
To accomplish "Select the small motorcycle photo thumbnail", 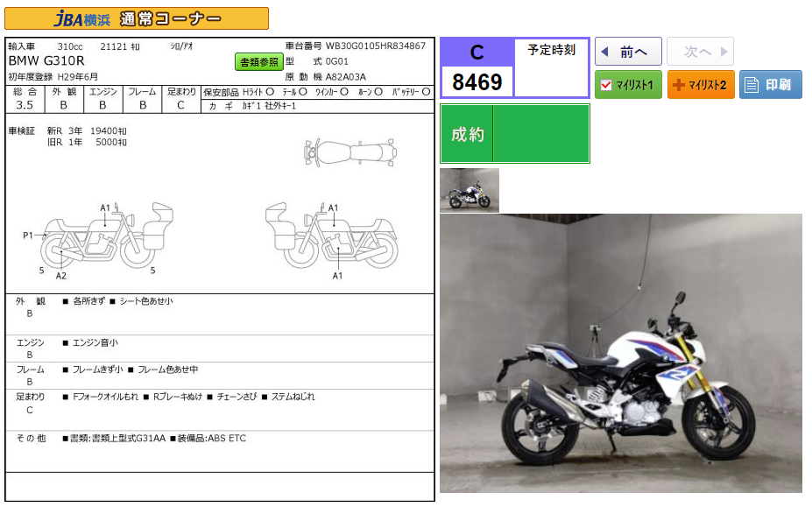I will tap(470, 190).
